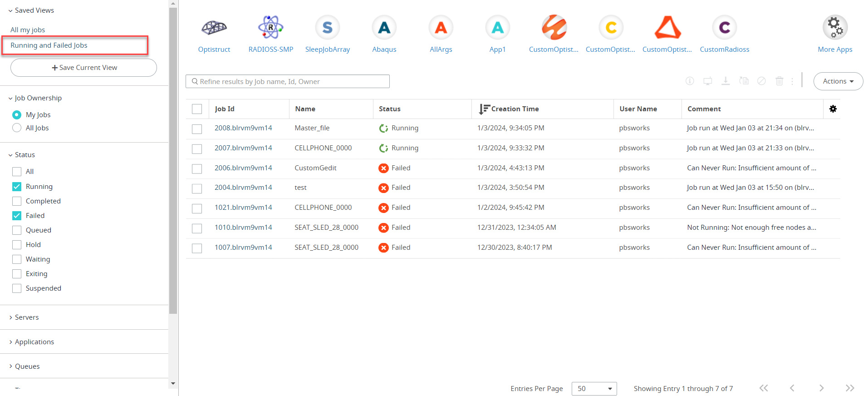868x396 pixels.
Task: Open the CustomRadioss app icon
Action: tap(724, 28)
